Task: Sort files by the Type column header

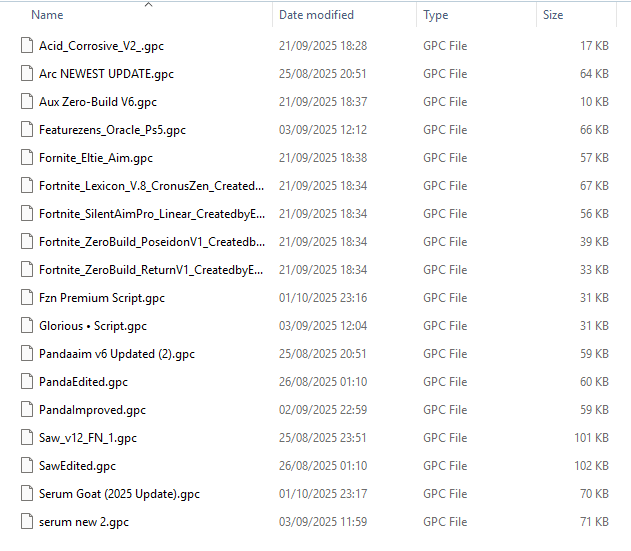Action: pyautogui.click(x=435, y=15)
